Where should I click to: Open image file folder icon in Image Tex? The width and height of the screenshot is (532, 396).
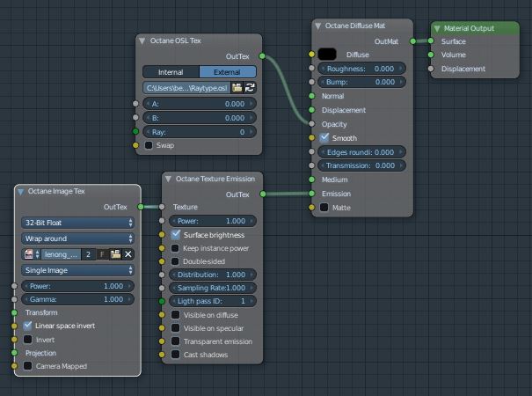tap(115, 254)
